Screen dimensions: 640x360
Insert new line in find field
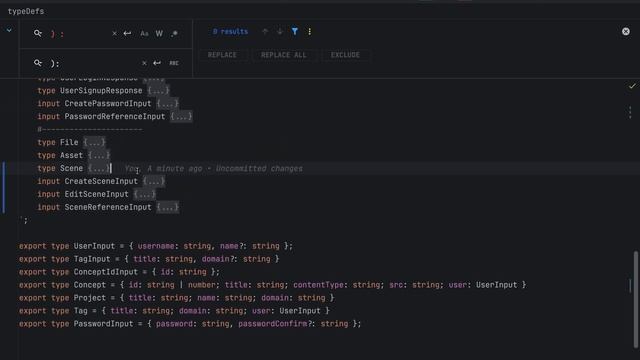(x=127, y=33)
